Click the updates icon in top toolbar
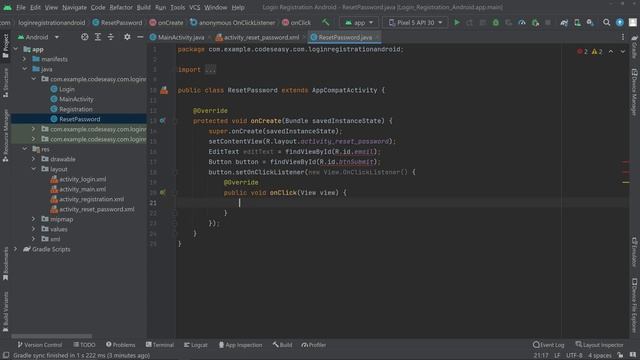The height and width of the screenshot is (360, 640). 620,22
